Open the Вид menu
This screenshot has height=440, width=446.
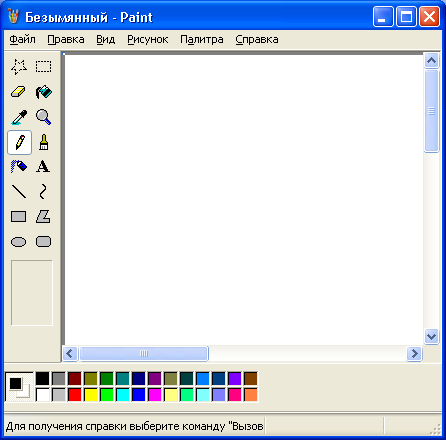(x=106, y=39)
